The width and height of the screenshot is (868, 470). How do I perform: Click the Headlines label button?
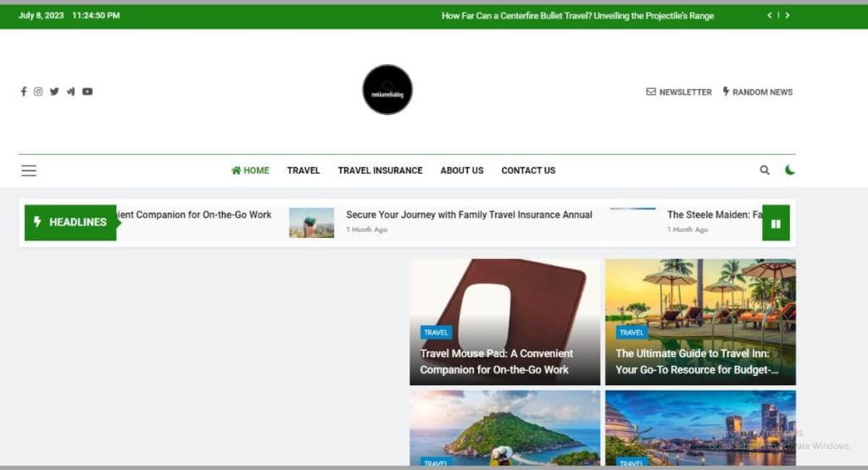tap(70, 222)
